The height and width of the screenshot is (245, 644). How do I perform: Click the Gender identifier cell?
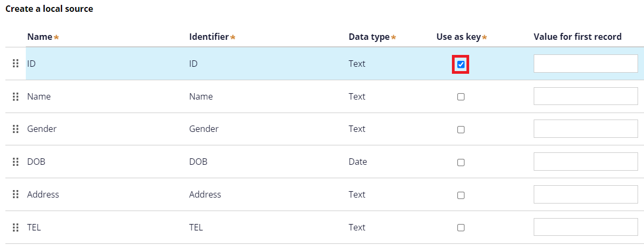[204, 129]
